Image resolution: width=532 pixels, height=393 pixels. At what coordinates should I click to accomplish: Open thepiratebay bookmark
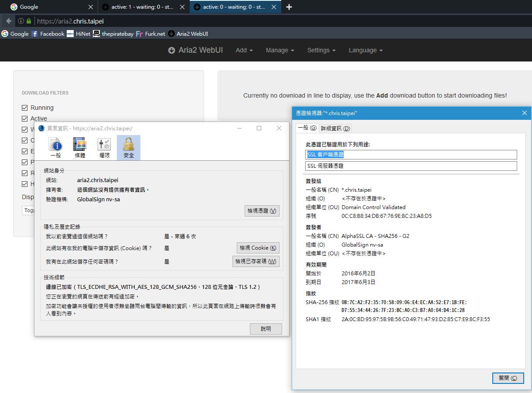click(113, 34)
